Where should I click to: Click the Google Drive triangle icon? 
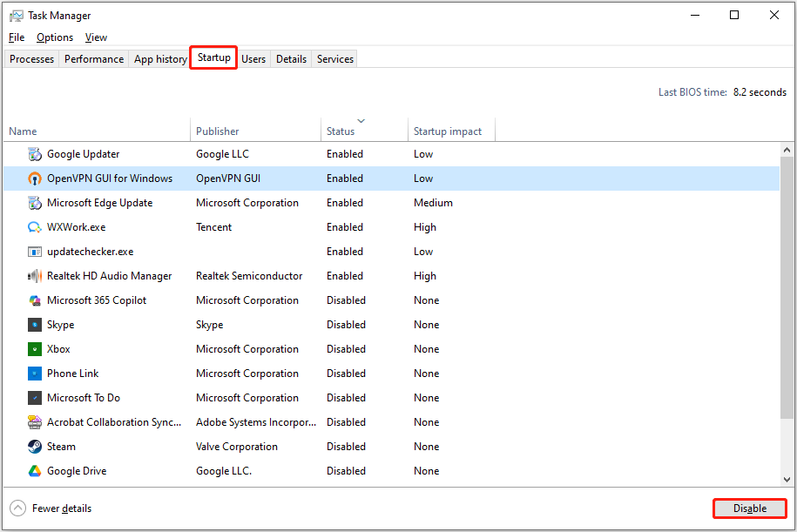[35, 471]
